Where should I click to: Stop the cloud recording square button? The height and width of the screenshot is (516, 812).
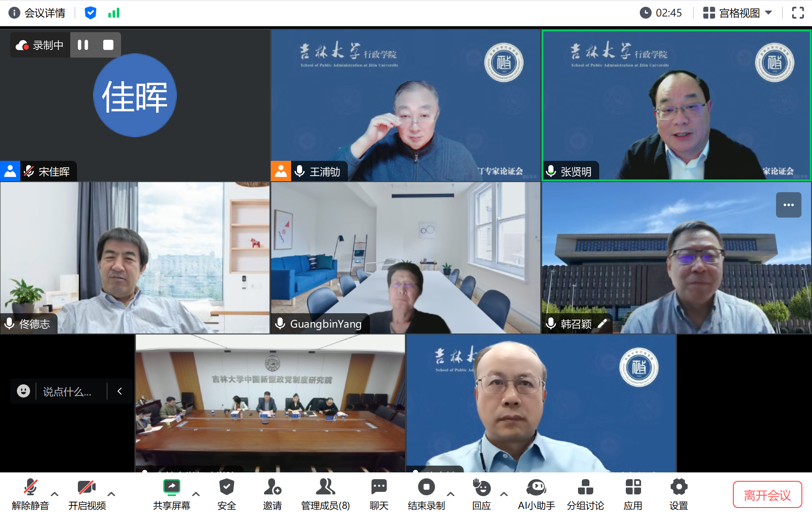[108, 45]
